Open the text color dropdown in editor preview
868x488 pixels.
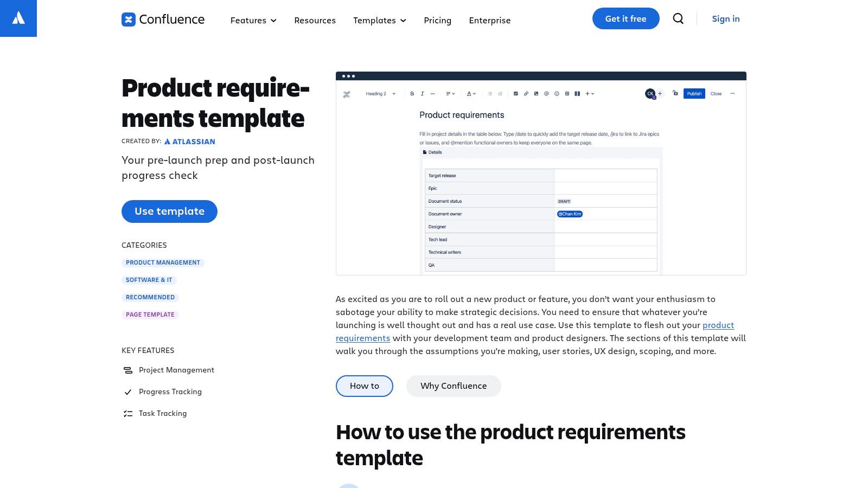tap(471, 94)
